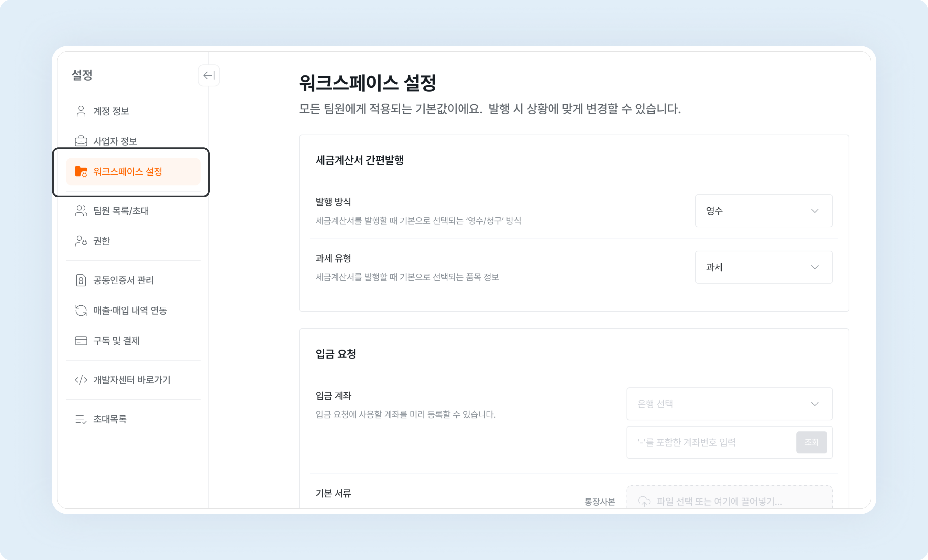Collapse the settings sidebar with arrow icon
The height and width of the screenshot is (560, 928).
(x=209, y=75)
